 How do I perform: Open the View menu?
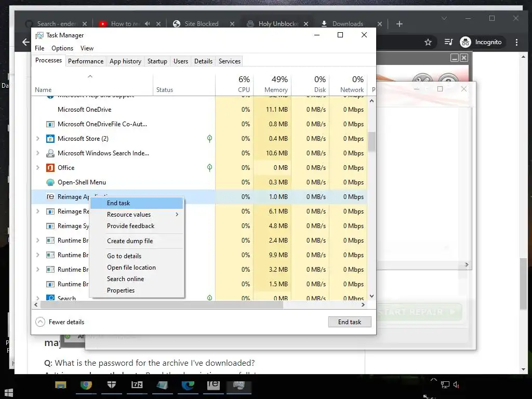pos(87,48)
